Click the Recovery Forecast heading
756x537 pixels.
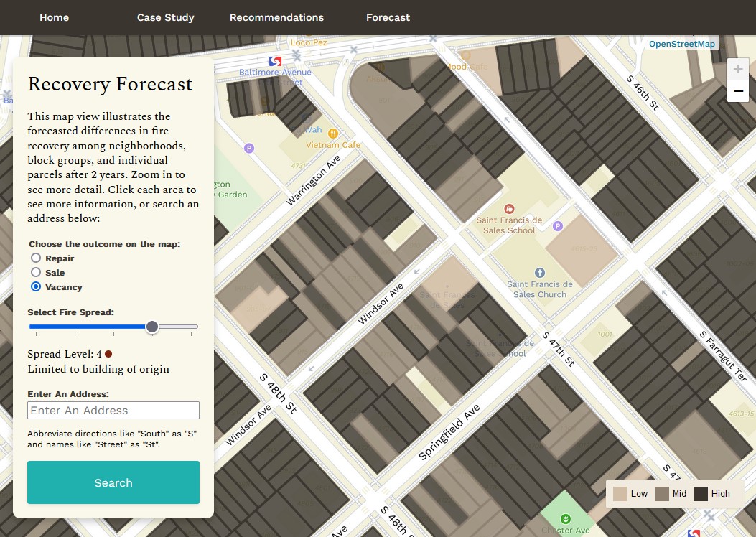[x=111, y=85]
